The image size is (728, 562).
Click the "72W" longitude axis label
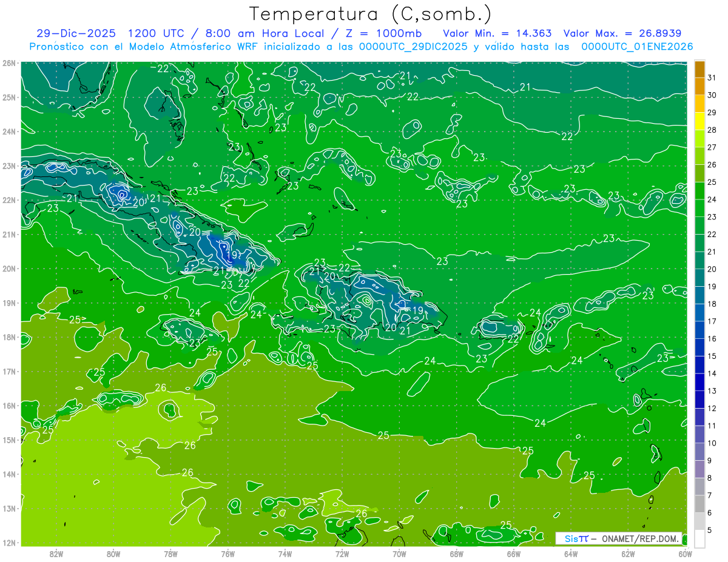342,554
